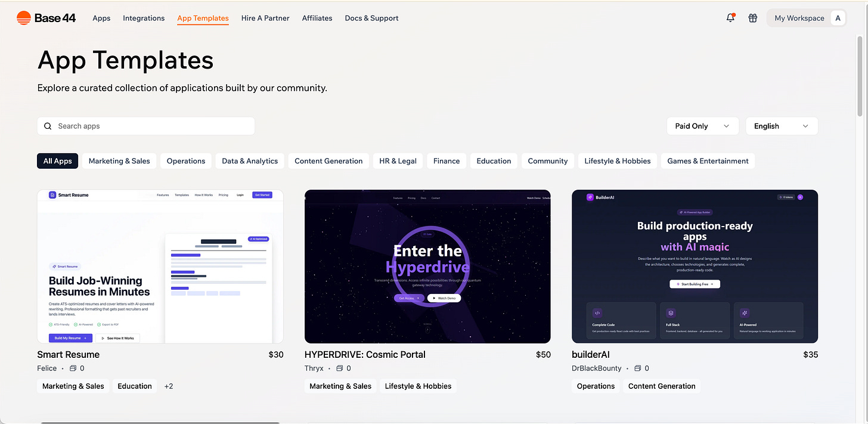Open the Paid Only filter dropdown
The image size is (868, 424).
702,126
